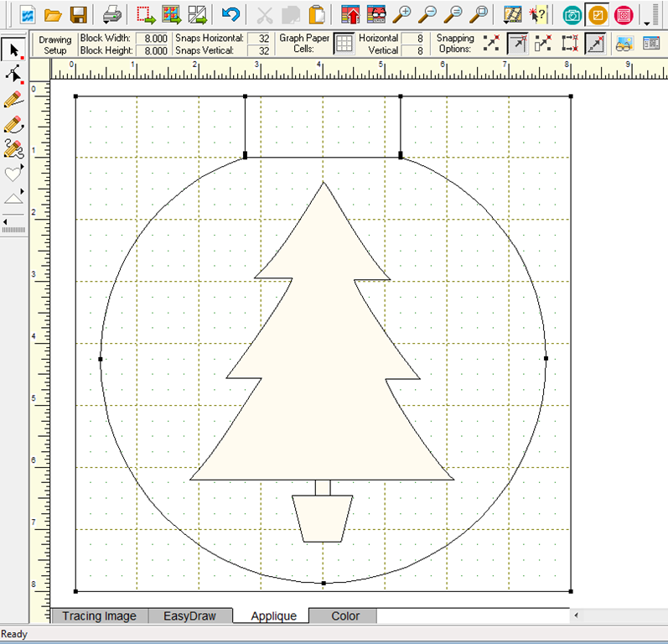Select the Pick arrow tool
Viewport: 668px width, 644px height.
tap(13, 50)
